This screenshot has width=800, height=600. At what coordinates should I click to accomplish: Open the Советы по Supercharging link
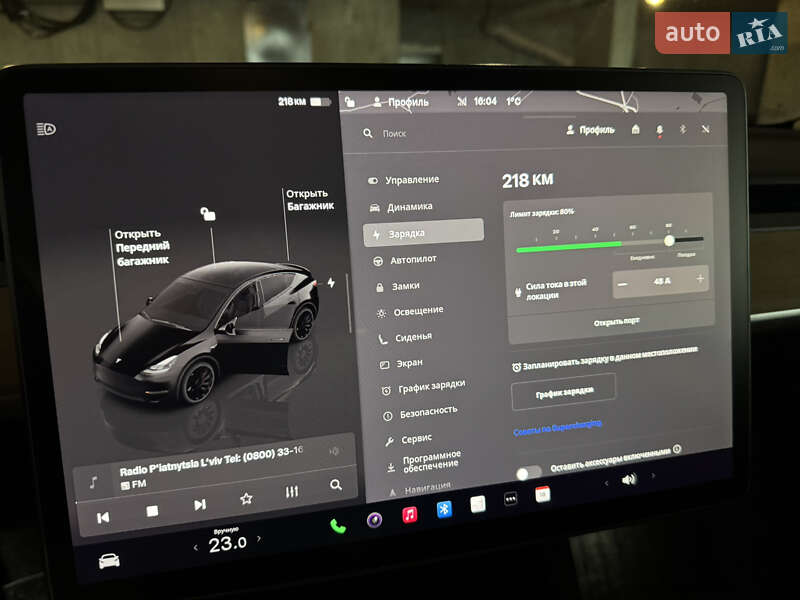coord(557,427)
